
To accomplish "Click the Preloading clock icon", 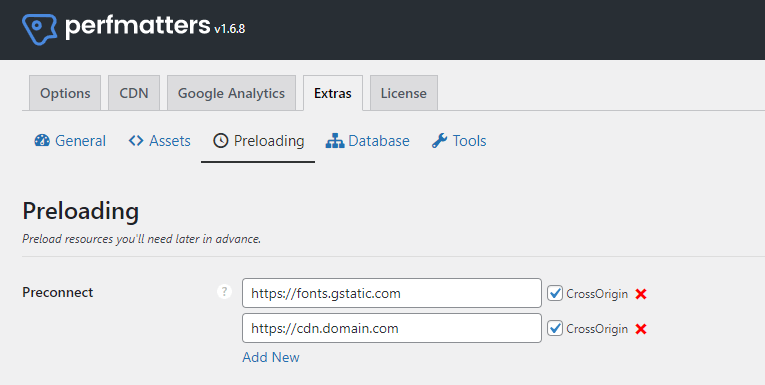I will point(221,141).
